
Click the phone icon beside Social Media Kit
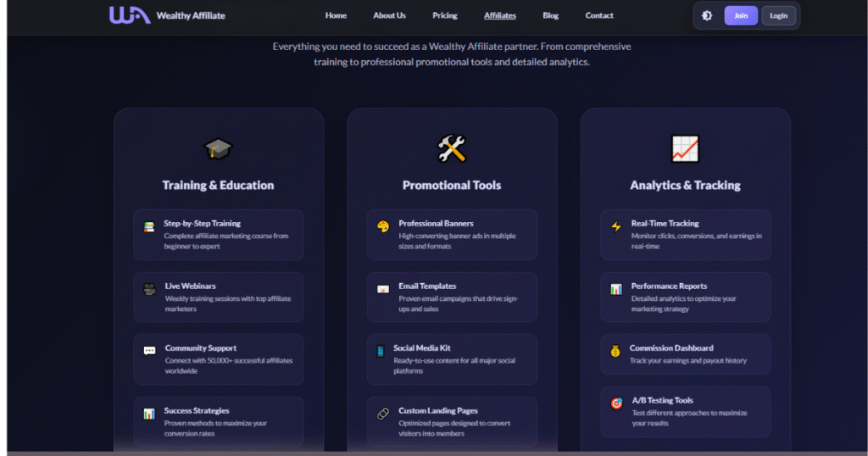pos(381,351)
